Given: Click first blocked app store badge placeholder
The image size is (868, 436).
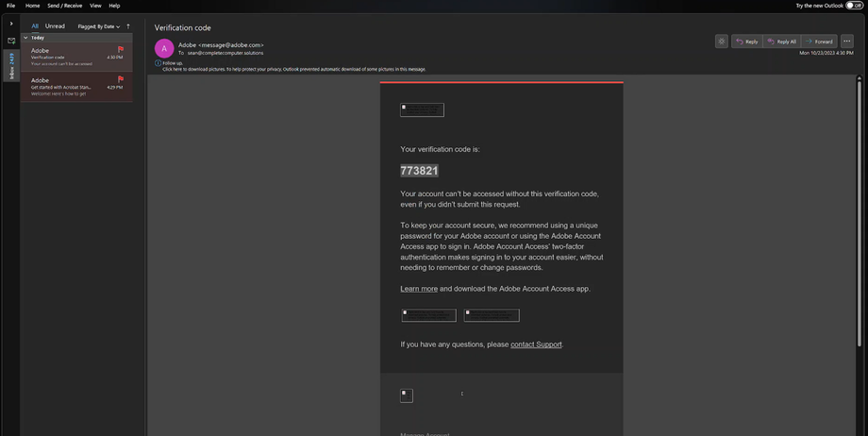Looking at the screenshot, I should click(429, 315).
